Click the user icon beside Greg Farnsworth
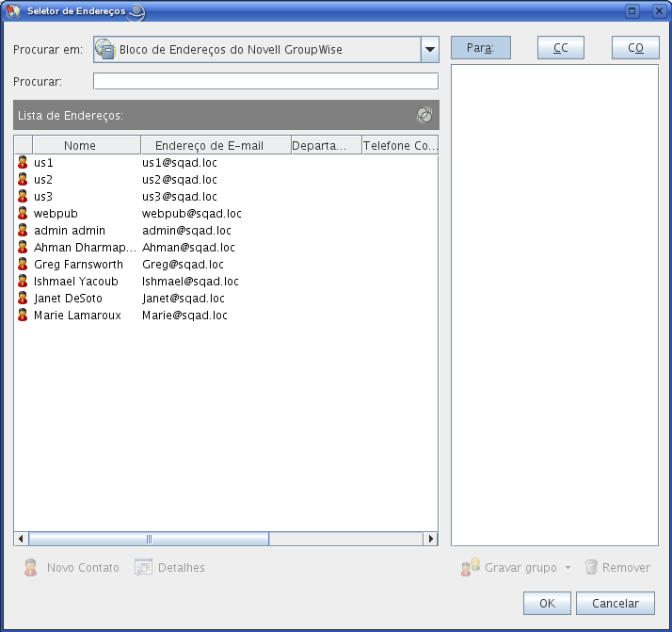The height and width of the screenshot is (632, 672). (x=23, y=264)
